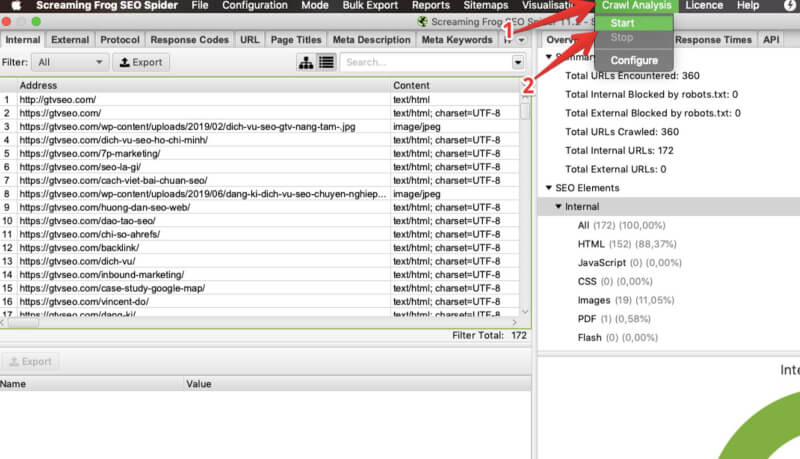Open the Sitemaps menu
This screenshot has height=459, width=800.
pyautogui.click(x=486, y=6)
